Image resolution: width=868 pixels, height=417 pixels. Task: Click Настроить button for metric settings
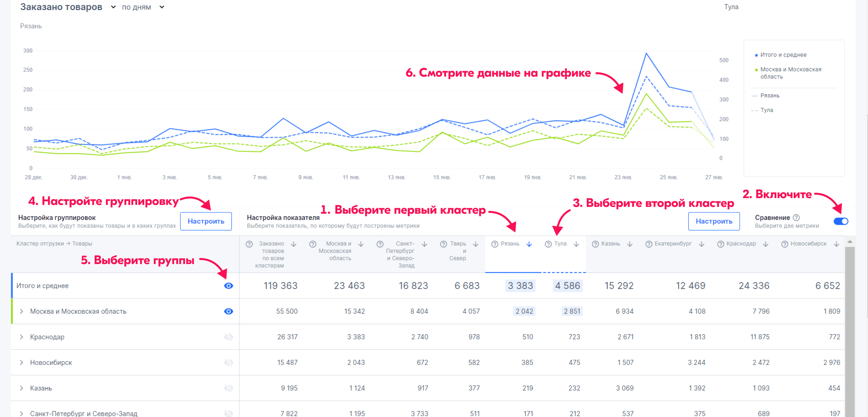(714, 221)
